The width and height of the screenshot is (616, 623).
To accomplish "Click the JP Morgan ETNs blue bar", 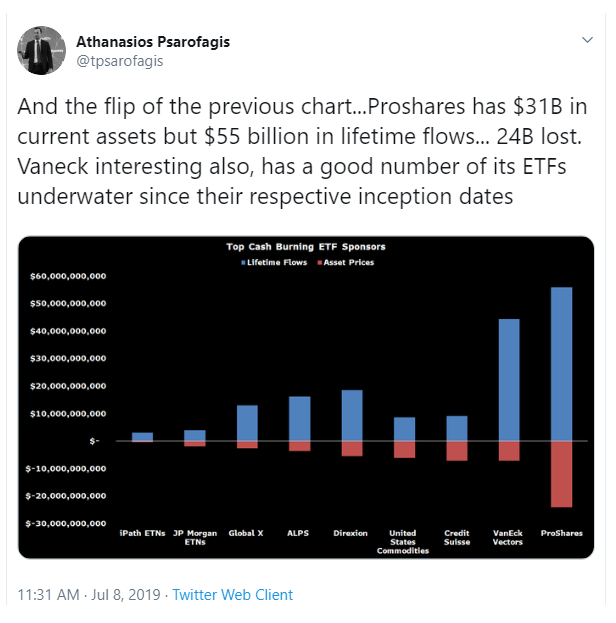I will click(195, 435).
